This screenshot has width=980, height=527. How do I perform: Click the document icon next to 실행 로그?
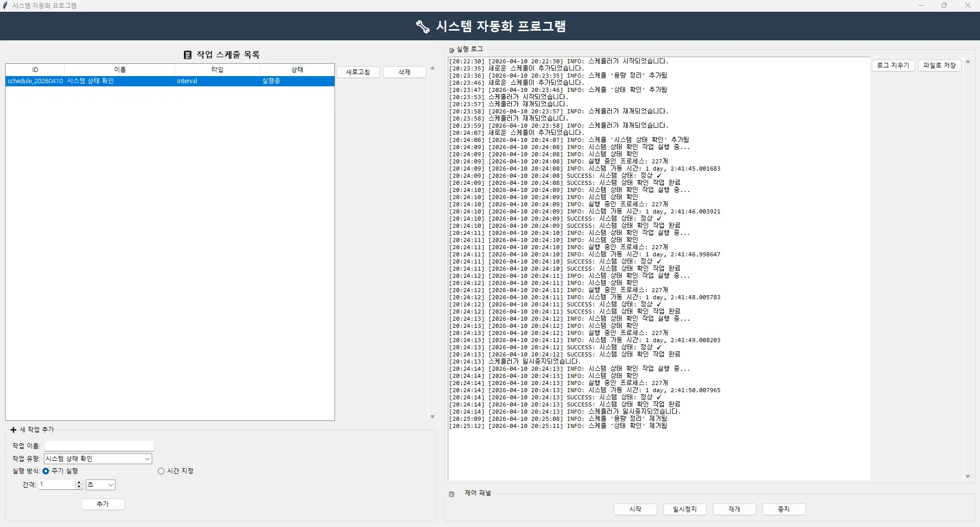(x=451, y=50)
